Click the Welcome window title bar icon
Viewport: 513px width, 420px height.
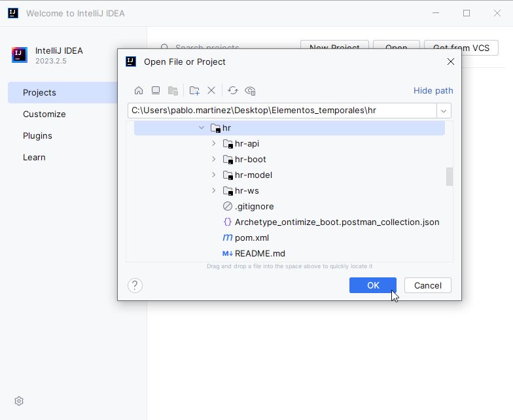tap(13, 13)
